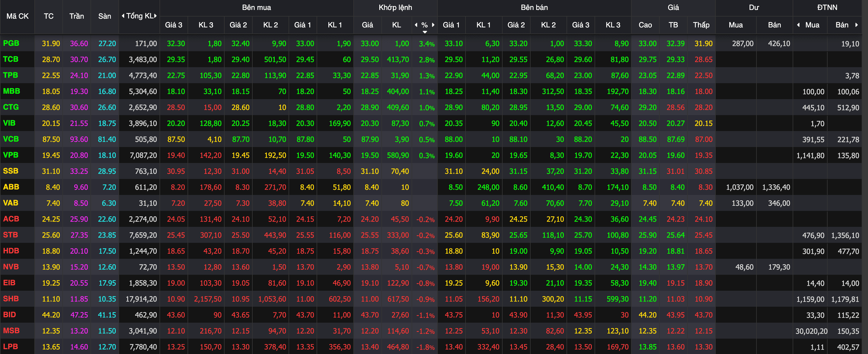Viewport: 868px width, 354px height.
Task: Click VAB total volume 31,10
Action: tap(148, 203)
